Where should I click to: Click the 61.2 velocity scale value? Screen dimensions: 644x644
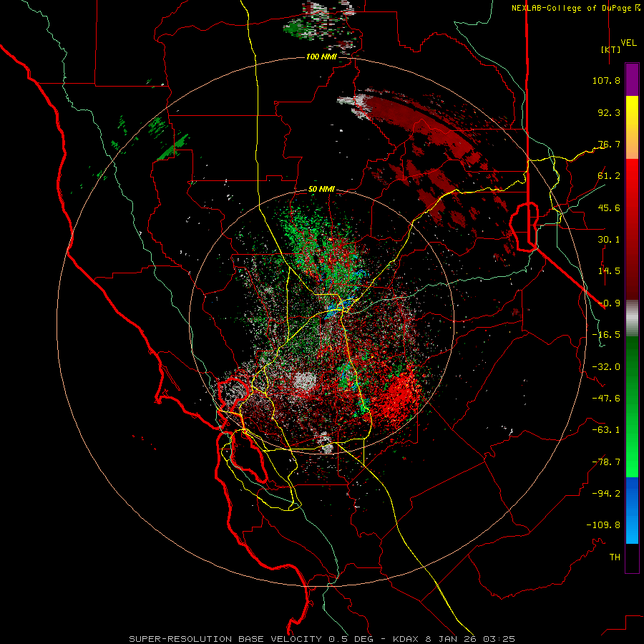pyautogui.click(x=609, y=176)
